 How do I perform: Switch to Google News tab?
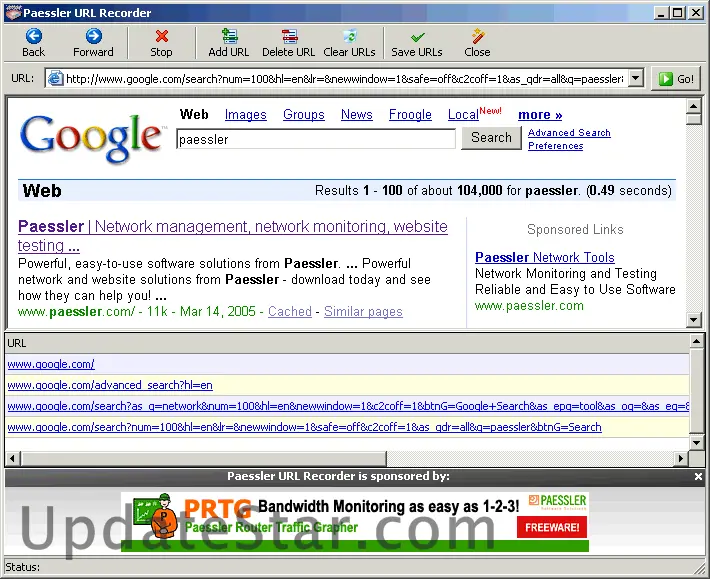(357, 115)
